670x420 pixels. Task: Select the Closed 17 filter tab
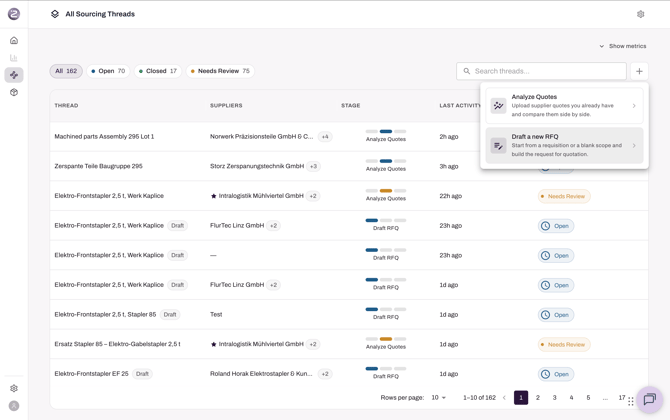coord(158,71)
